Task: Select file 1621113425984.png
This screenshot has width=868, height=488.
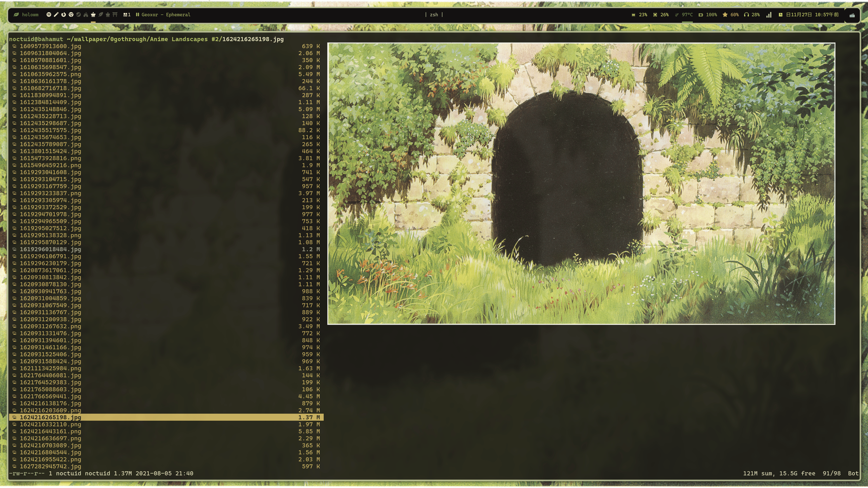Action: point(166,368)
